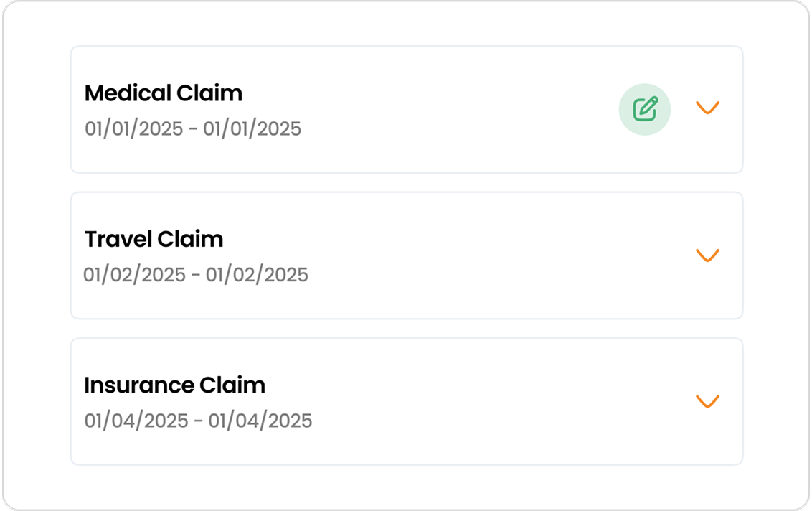Expand the Travel Claim details chevron
The image size is (812, 511).
707,255
